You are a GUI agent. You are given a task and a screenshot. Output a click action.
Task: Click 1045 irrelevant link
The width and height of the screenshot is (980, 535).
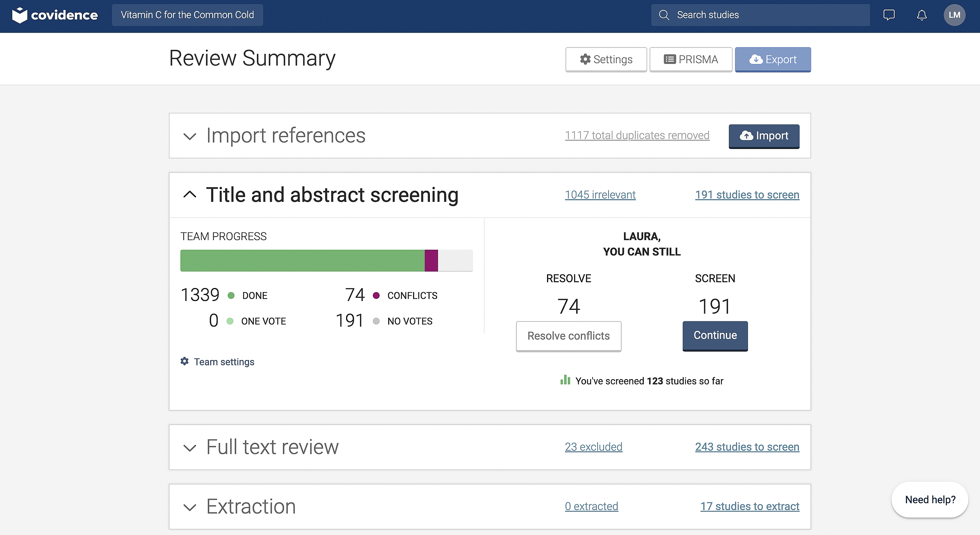tap(600, 195)
